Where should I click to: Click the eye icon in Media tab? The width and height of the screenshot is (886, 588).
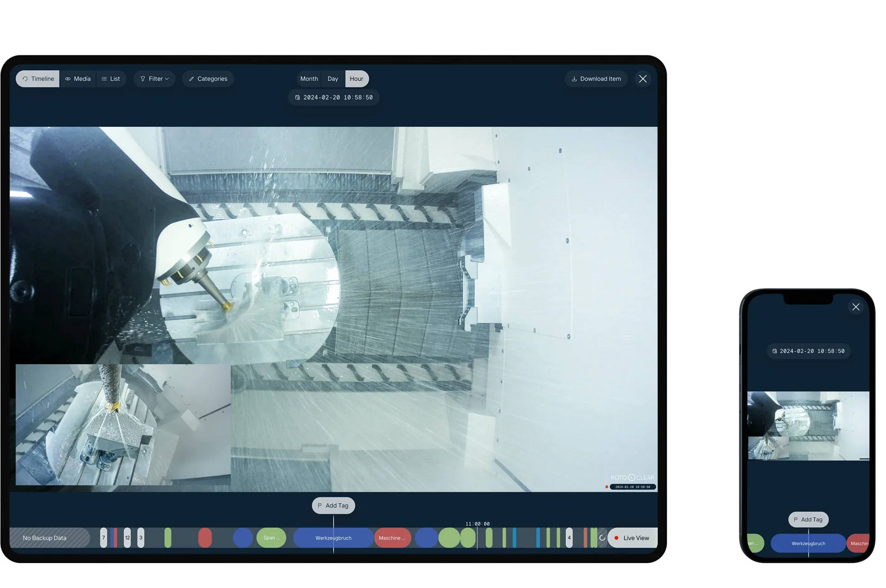(68, 79)
